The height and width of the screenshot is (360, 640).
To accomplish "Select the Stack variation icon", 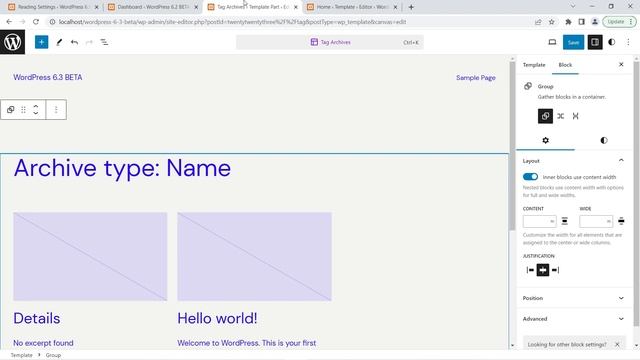I will 576,116.
